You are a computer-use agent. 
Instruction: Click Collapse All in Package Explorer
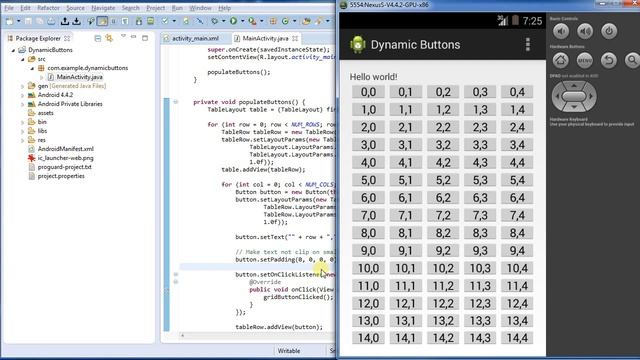(98, 38)
